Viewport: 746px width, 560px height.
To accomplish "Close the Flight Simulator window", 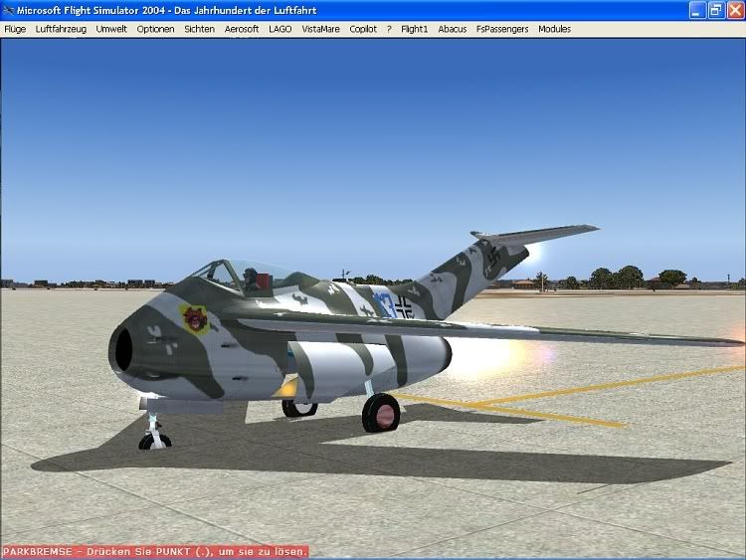I will click(735, 10).
